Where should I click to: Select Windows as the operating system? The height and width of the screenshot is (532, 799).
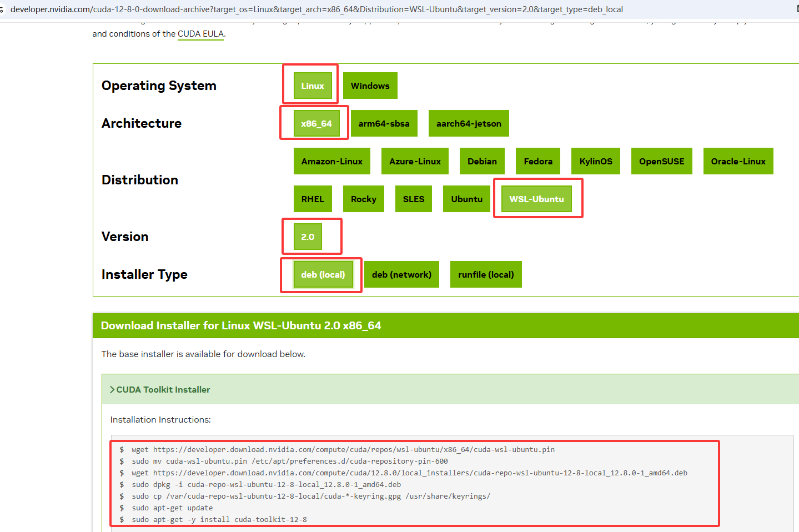370,86
